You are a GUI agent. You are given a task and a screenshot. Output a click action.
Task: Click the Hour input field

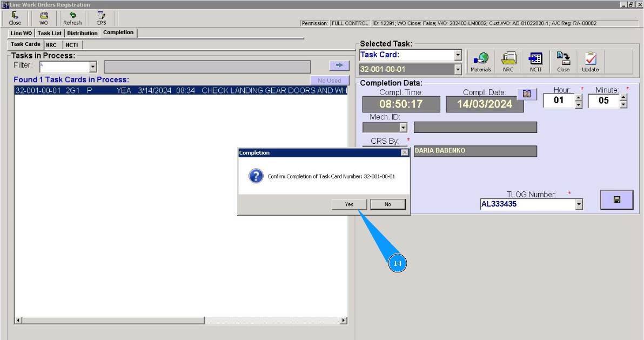(559, 101)
